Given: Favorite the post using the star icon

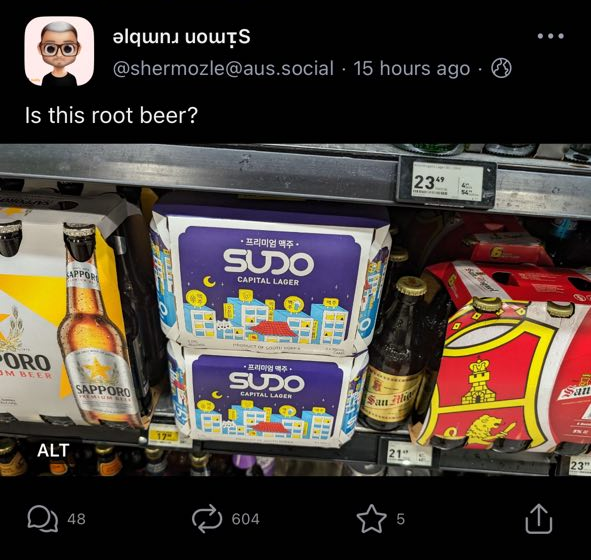Looking at the screenshot, I should [x=371, y=519].
